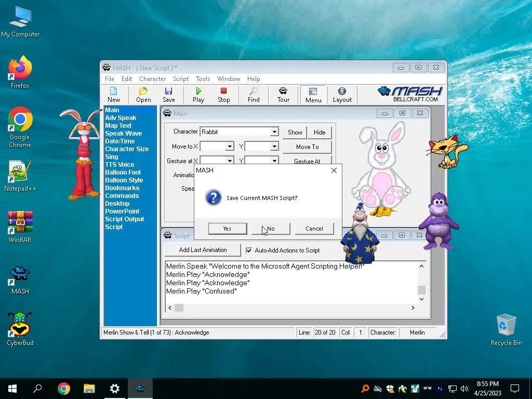Screen dimensions: 532x399
Task: Click Yes to save the MASH script
Action: (228, 229)
